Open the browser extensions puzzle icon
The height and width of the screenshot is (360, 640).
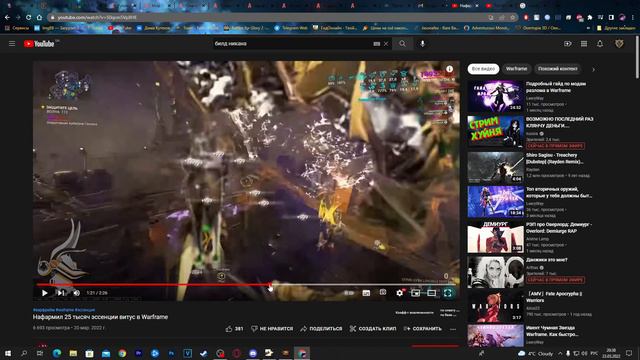pyautogui.click(x=590, y=18)
